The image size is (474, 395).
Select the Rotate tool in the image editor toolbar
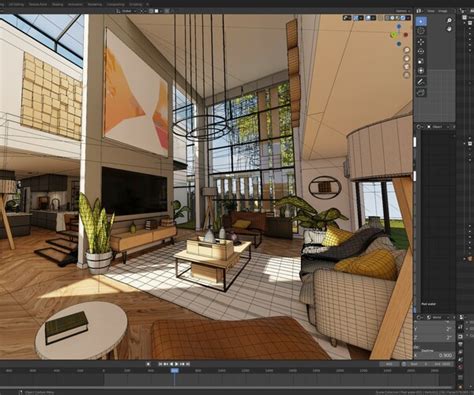[421, 51]
